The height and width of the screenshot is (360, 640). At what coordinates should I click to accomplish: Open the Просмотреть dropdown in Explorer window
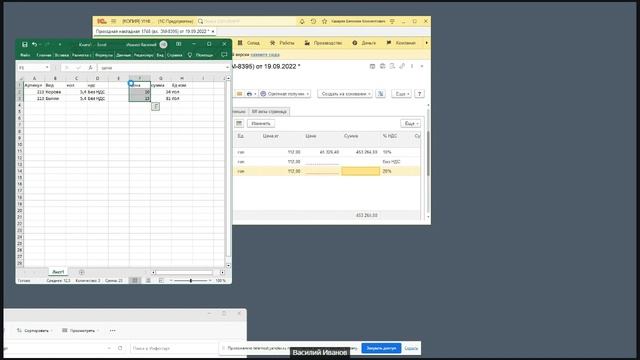point(81,331)
